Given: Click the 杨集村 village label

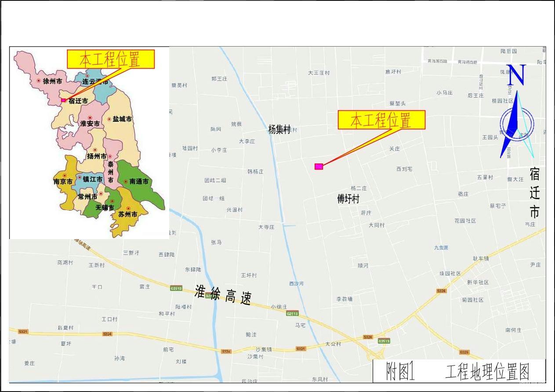Looking at the screenshot, I should (279, 130).
